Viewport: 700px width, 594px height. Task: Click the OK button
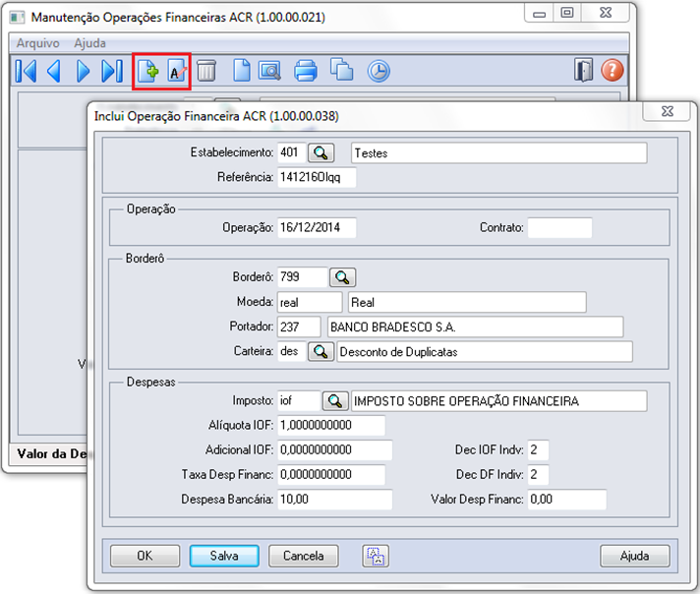click(x=145, y=556)
